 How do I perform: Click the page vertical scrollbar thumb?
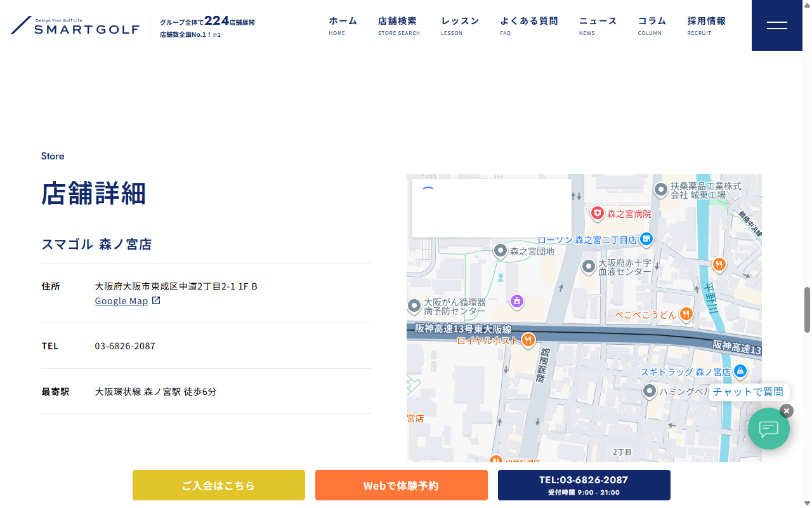click(x=807, y=310)
